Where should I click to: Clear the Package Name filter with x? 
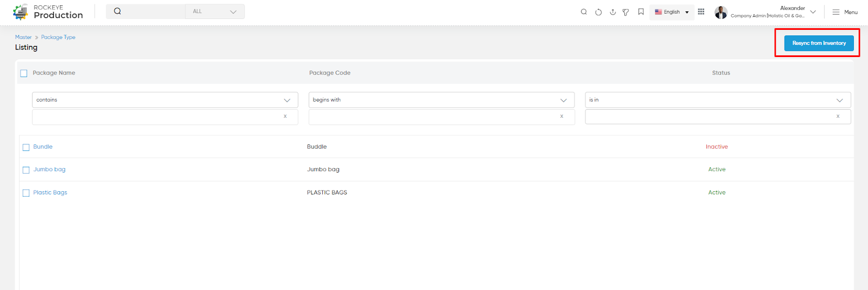pyautogui.click(x=285, y=116)
